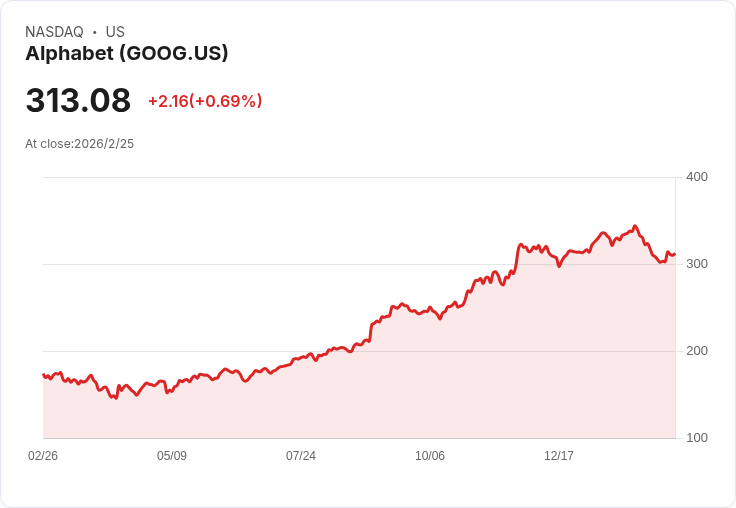Click the 300 y-axis label

[x=696, y=264]
